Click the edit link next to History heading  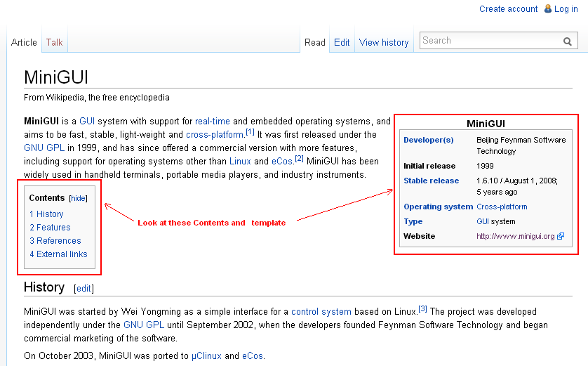pos(83,289)
